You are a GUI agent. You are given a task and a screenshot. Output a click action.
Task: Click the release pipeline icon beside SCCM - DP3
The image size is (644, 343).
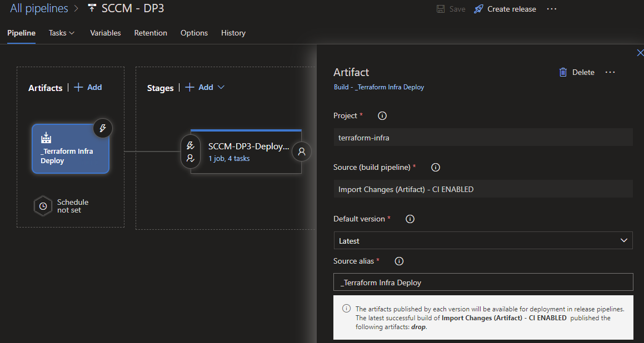tap(92, 8)
